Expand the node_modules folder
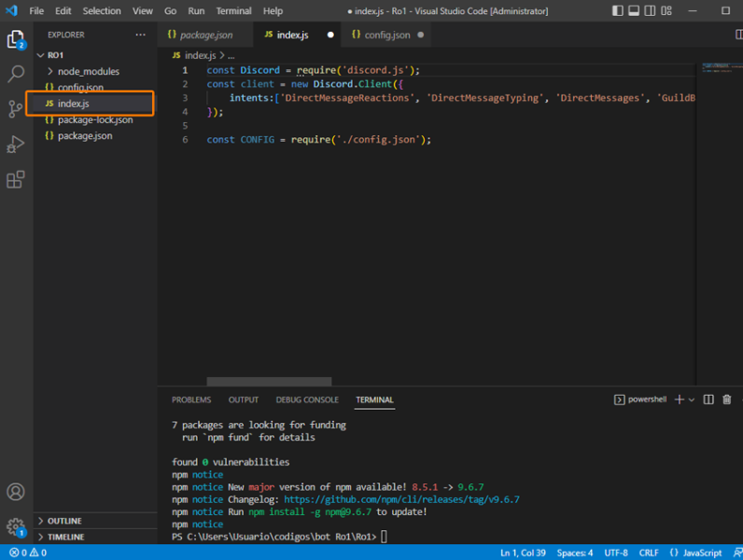 pyautogui.click(x=88, y=71)
